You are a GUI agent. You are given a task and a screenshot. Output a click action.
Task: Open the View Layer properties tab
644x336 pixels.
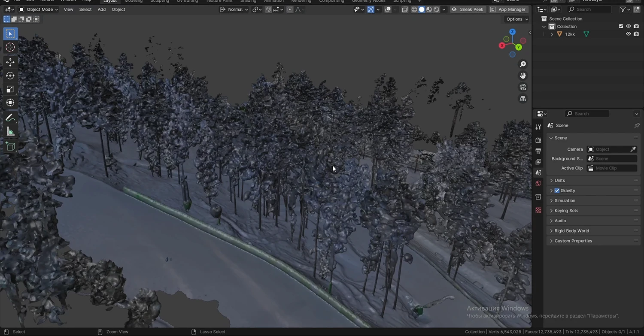tap(538, 161)
